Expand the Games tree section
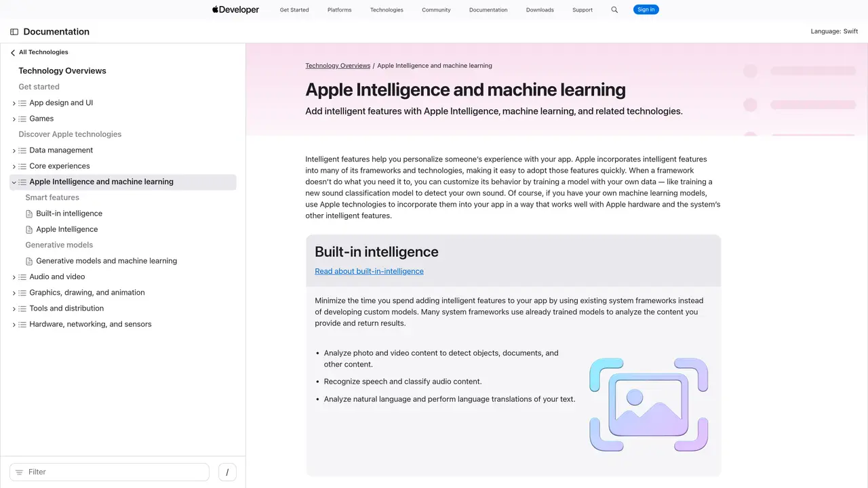The image size is (868, 488). [x=14, y=119]
